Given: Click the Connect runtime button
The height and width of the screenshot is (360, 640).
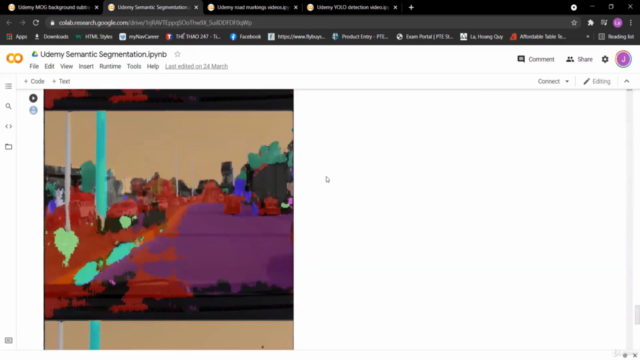Looking at the screenshot, I should coord(549,81).
